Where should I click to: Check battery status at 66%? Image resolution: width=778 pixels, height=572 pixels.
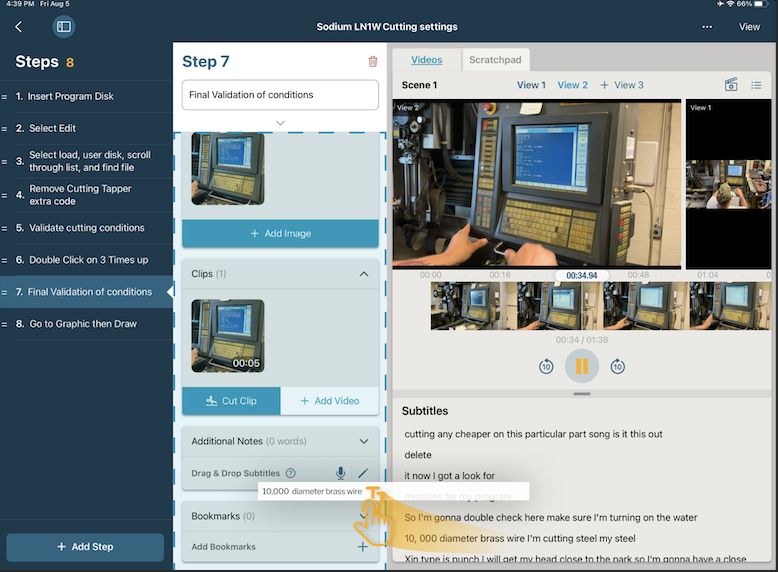pyautogui.click(x=752, y=4)
